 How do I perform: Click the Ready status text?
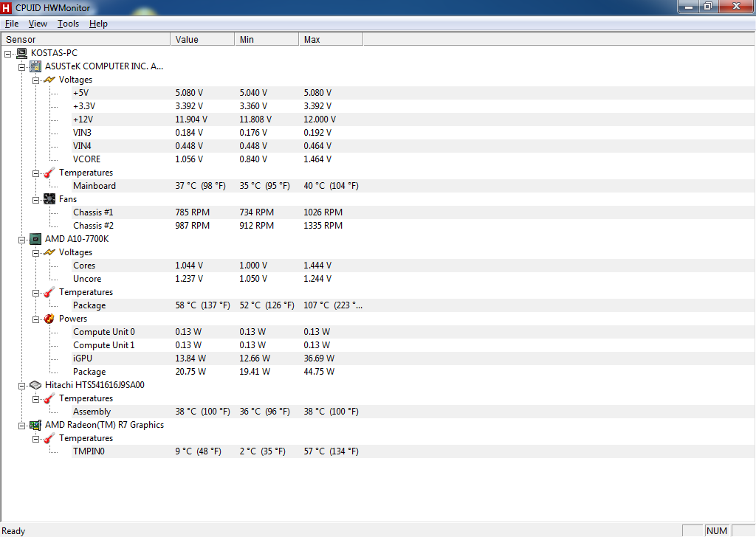13,531
